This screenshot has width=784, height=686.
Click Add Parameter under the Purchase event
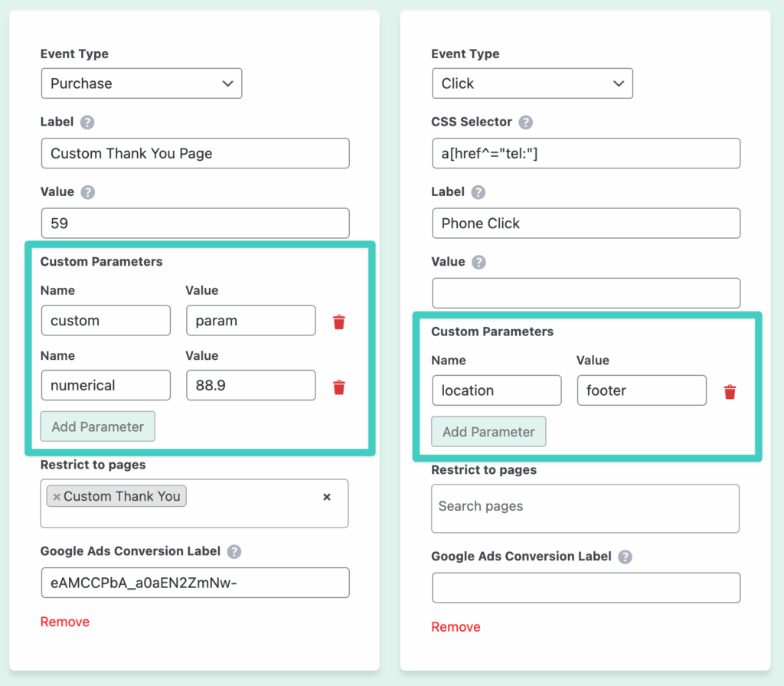tap(97, 426)
